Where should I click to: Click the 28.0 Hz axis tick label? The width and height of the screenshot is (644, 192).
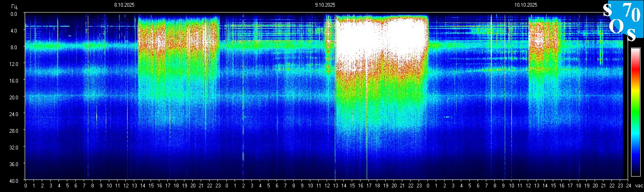(x=15, y=131)
